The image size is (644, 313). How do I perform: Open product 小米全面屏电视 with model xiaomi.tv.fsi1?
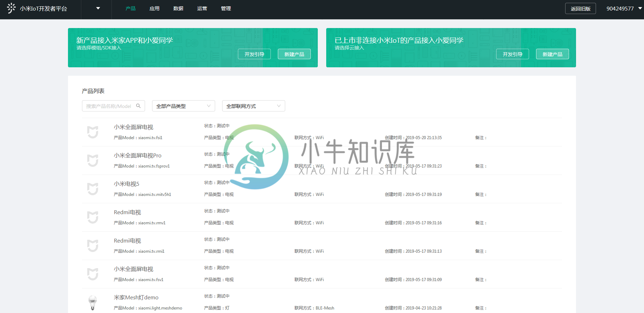click(x=133, y=127)
